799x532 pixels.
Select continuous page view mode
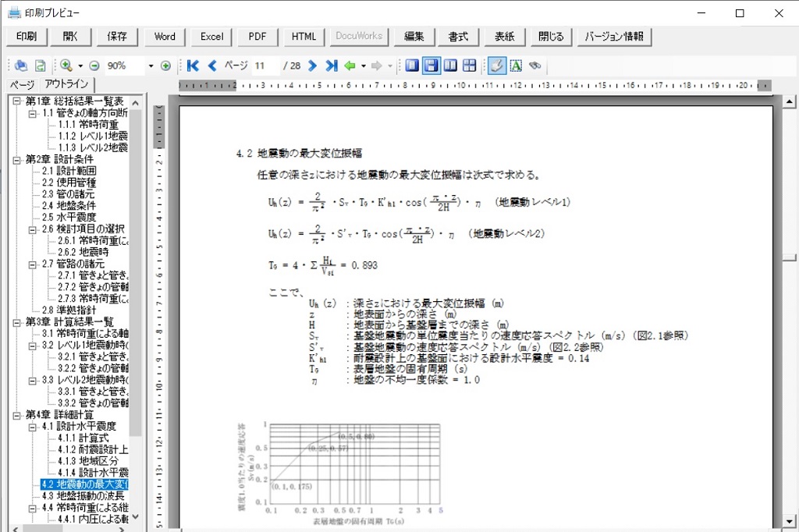coord(431,66)
